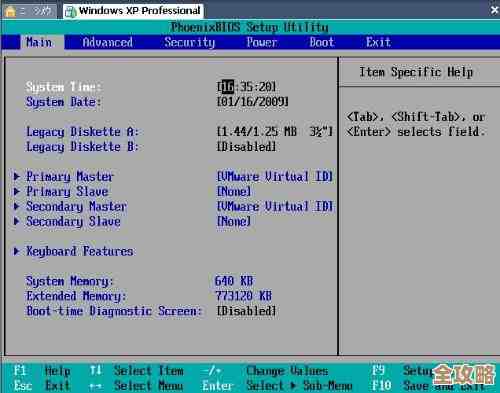Open the Security BIOS menu

pos(190,43)
